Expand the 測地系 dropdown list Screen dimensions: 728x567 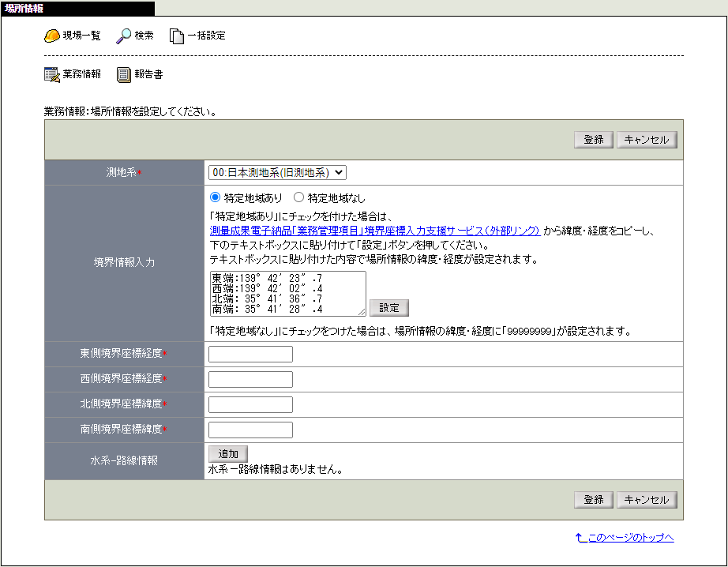[x=277, y=173]
